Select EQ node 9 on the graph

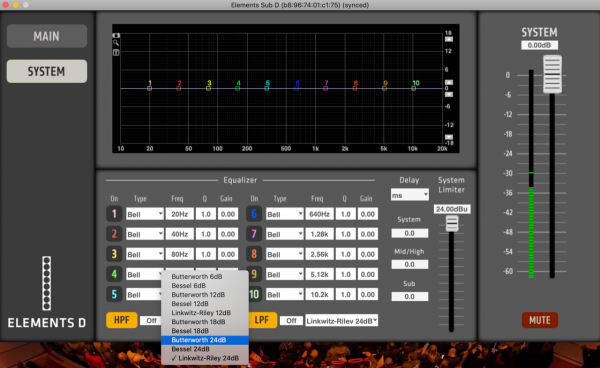click(x=384, y=88)
